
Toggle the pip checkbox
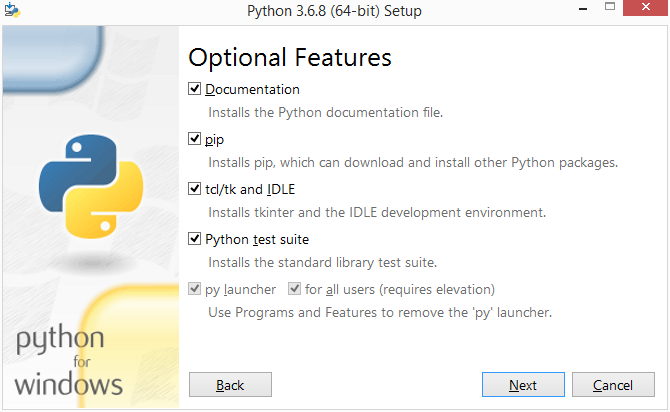[x=194, y=139]
